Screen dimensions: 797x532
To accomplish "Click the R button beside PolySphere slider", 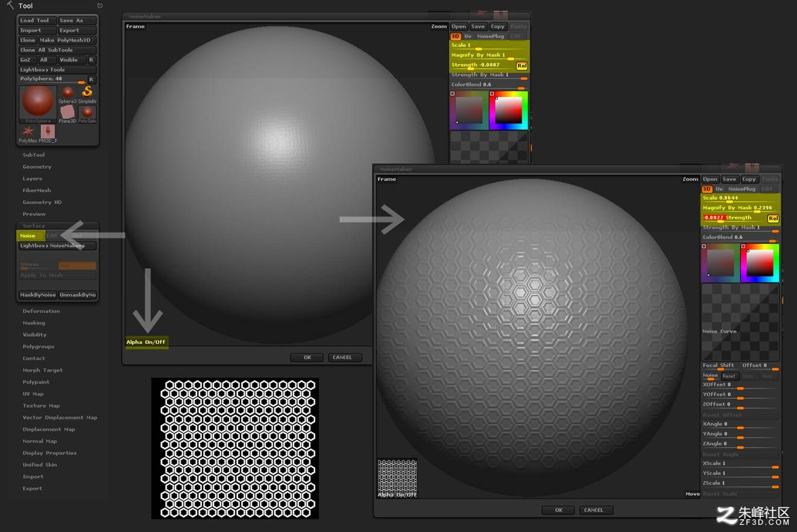I will tap(92, 80).
